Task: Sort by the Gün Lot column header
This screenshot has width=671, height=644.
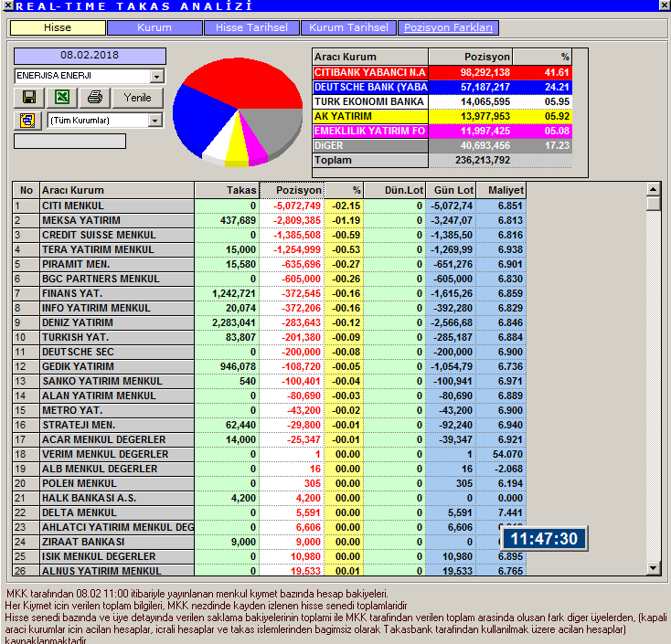Action: [451, 190]
